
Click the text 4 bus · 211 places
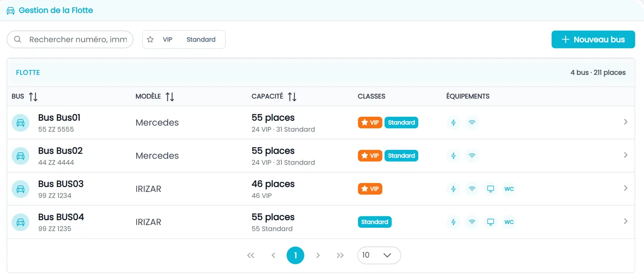pos(598,73)
